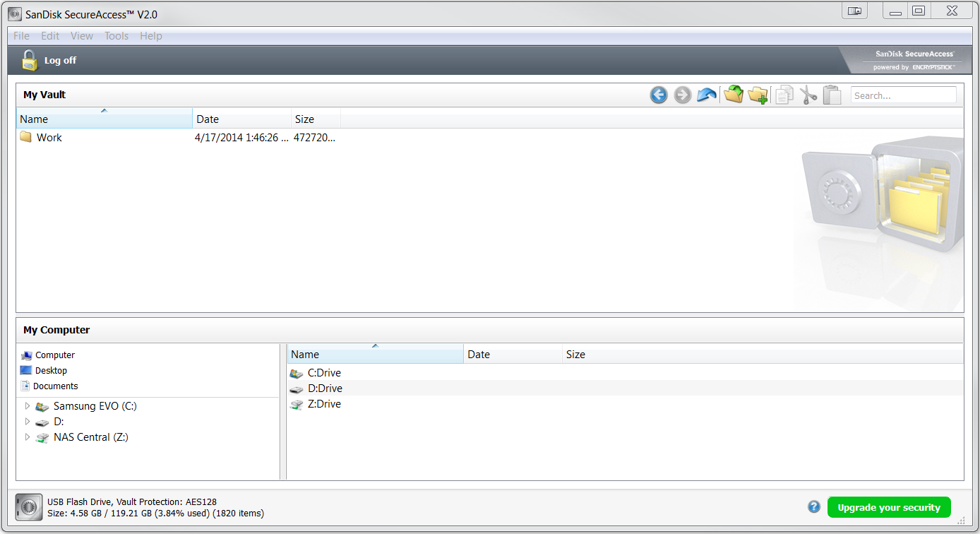Select Documents in the My Computer pane
This screenshot has width=980, height=534.
(55, 386)
